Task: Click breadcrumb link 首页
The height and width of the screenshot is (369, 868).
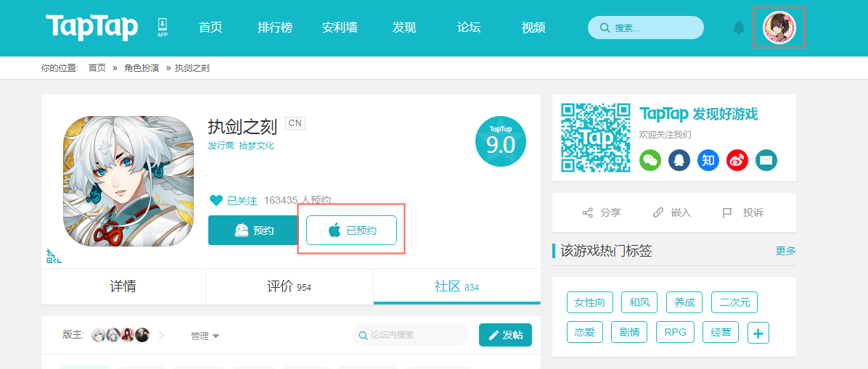Action: point(97,68)
